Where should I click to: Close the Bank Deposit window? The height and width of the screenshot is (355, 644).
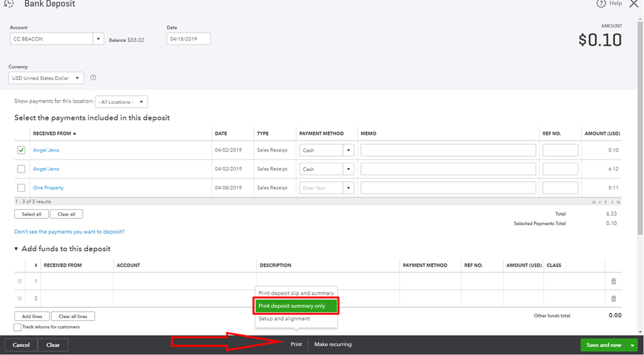pyautogui.click(x=634, y=4)
